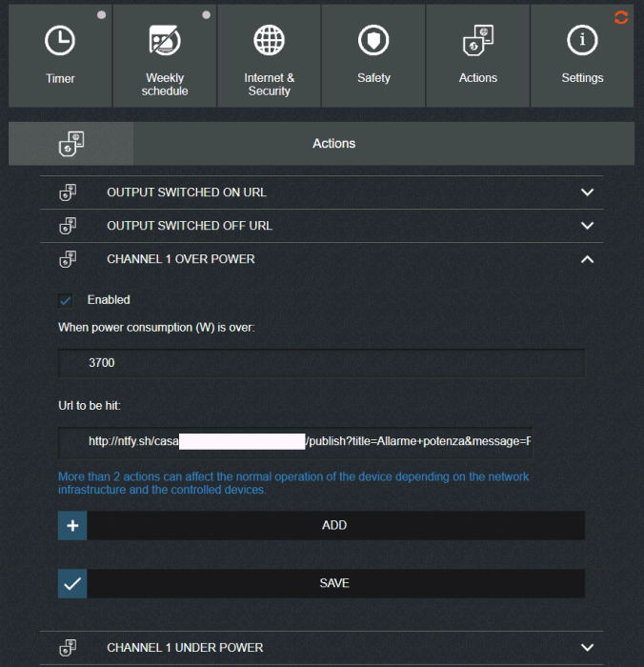Expand the Channel 1 Under Power section
The image size is (644, 667).
click(587, 647)
